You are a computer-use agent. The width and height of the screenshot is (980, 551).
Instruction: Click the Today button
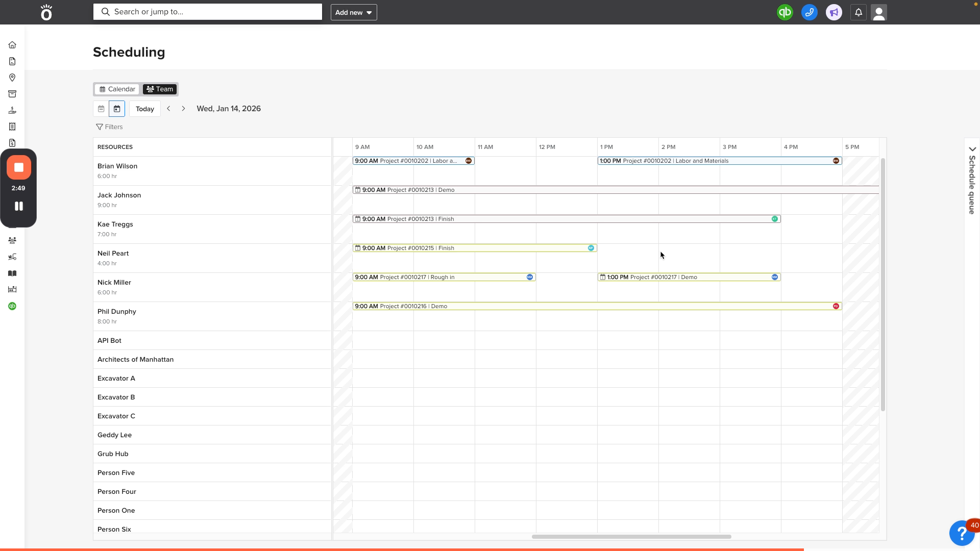tap(145, 109)
